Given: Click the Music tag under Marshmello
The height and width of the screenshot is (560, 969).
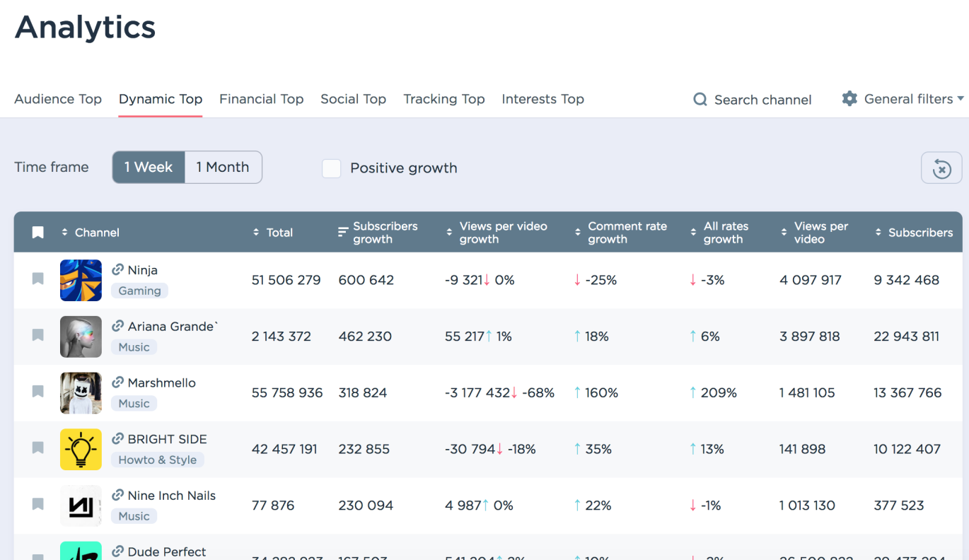Looking at the screenshot, I should [x=134, y=403].
